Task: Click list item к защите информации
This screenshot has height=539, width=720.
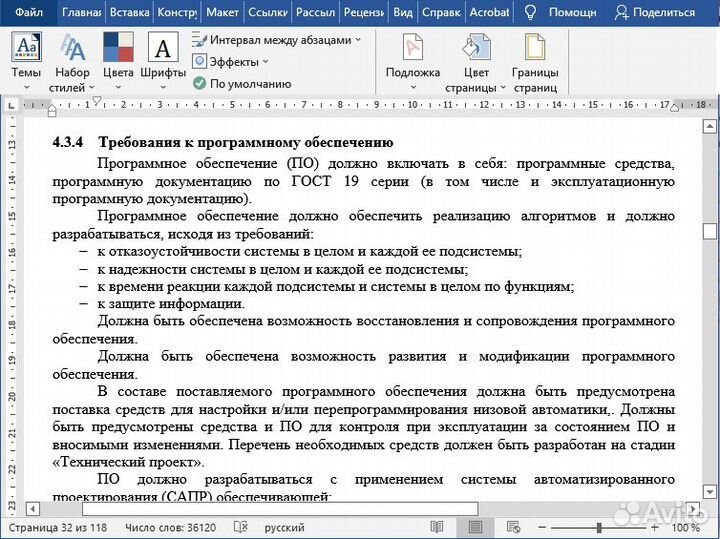Action: (x=171, y=303)
